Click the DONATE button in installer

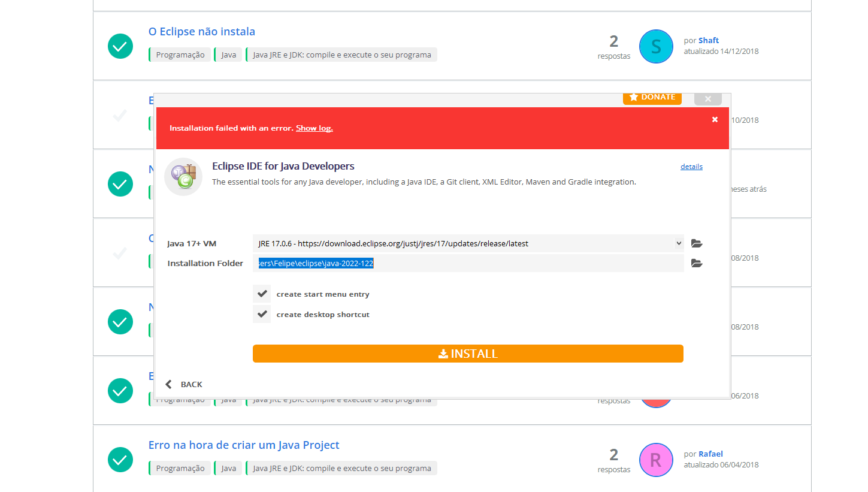pyautogui.click(x=652, y=98)
